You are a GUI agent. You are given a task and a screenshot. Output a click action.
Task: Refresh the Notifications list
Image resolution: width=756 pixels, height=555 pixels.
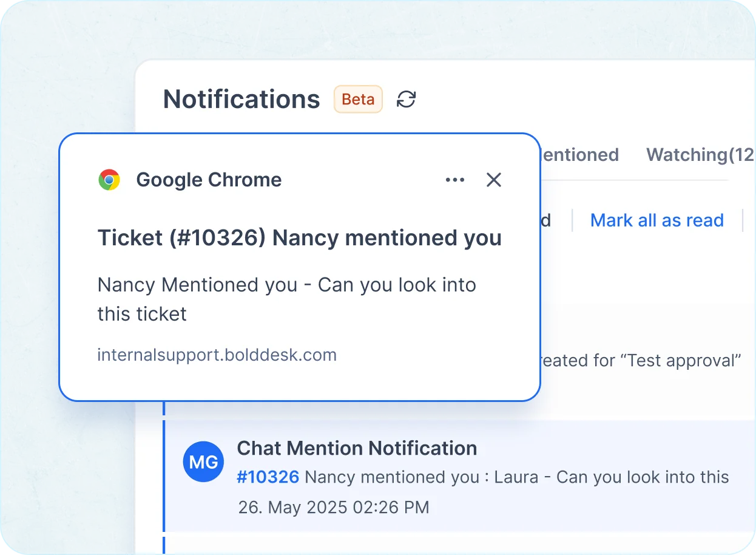[x=406, y=99]
